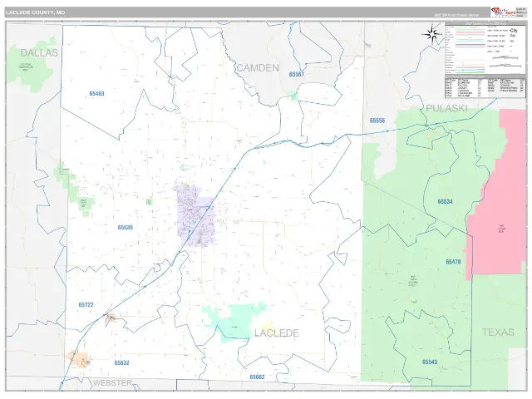Click the TEXAS county label
The image size is (532, 399).
(498, 332)
